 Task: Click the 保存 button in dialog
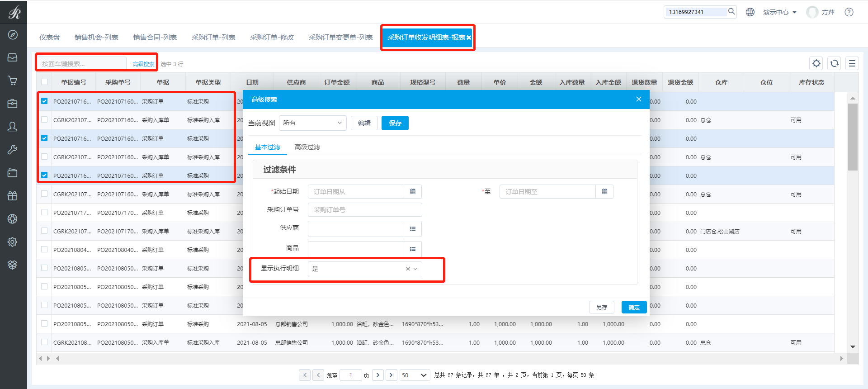[x=395, y=123]
